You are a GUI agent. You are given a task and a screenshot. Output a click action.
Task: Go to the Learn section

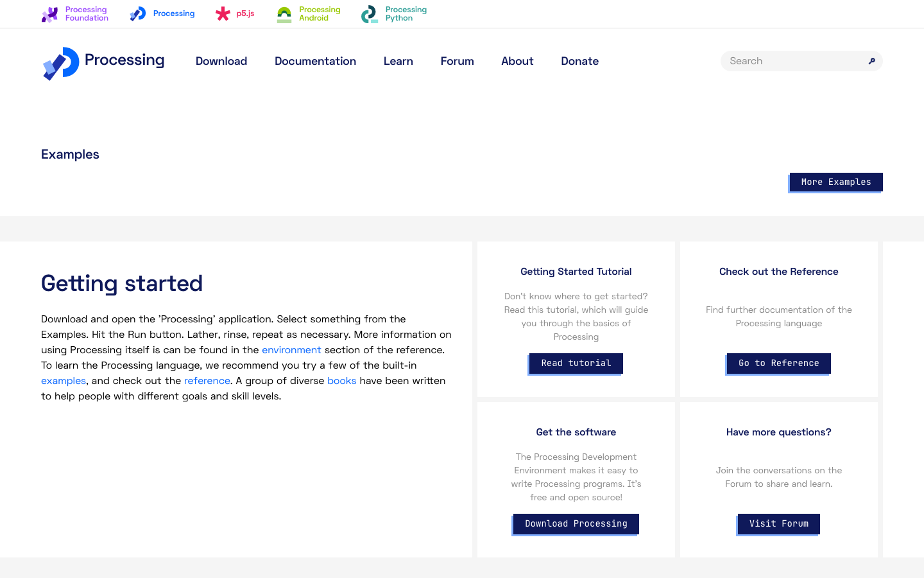(398, 61)
